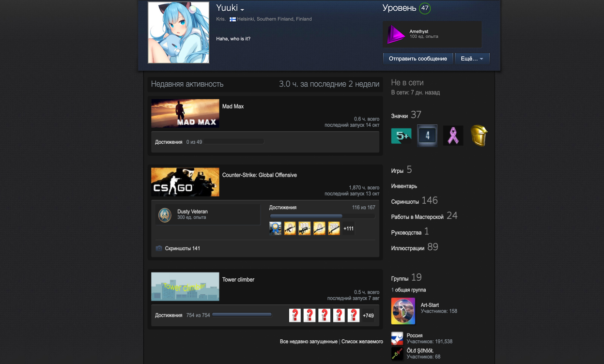Open the 1 общая группа link
Image resolution: width=604 pixels, height=364 pixels.
coord(409,290)
